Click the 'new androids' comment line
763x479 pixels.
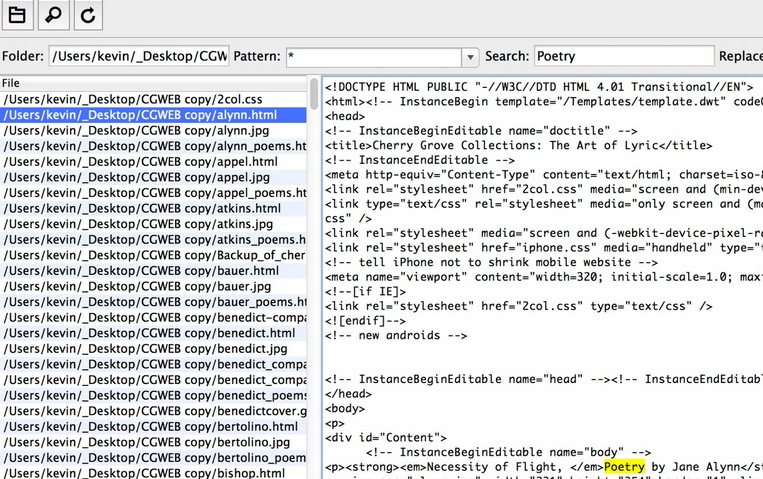396,335
